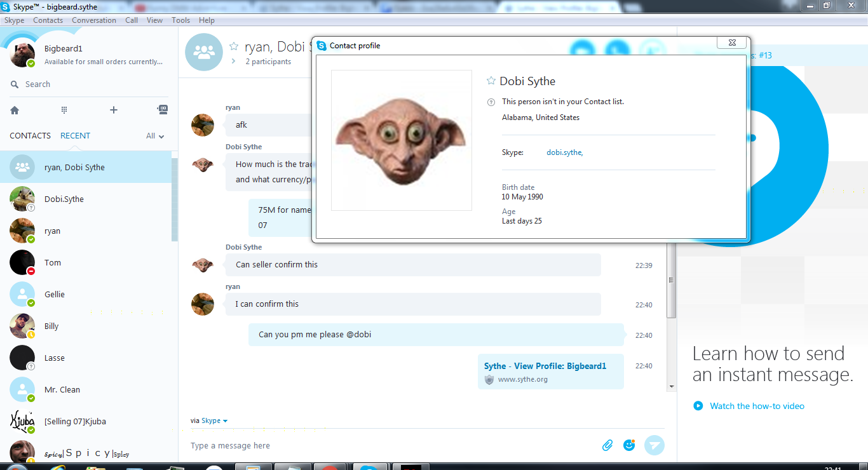Open the View menu
This screenshot has height=470, width=868.
[x=155, y=20]
